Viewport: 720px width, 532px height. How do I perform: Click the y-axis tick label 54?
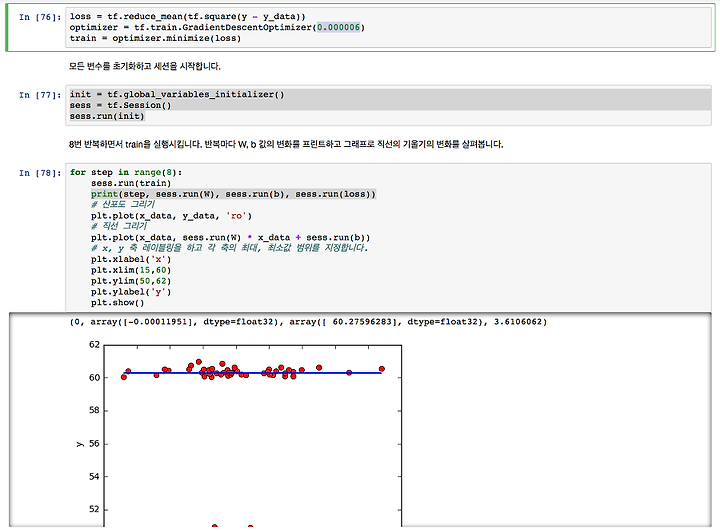[x=94, y=476]
